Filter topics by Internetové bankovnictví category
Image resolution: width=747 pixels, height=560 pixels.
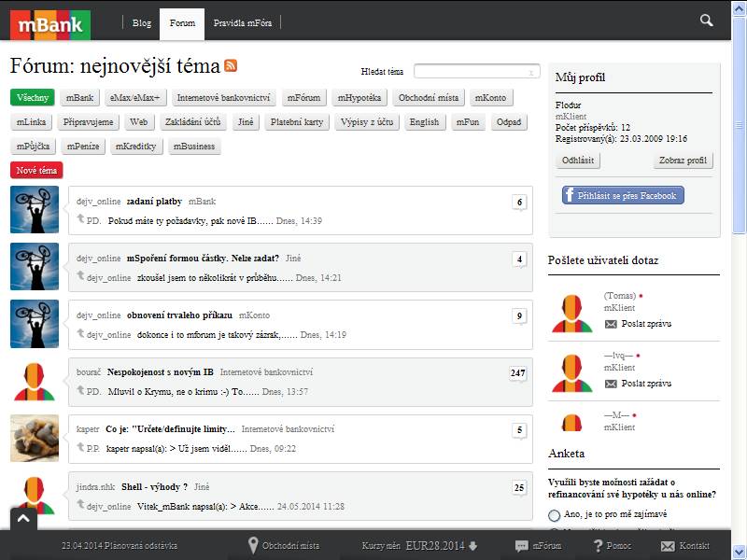click(223, 98)
